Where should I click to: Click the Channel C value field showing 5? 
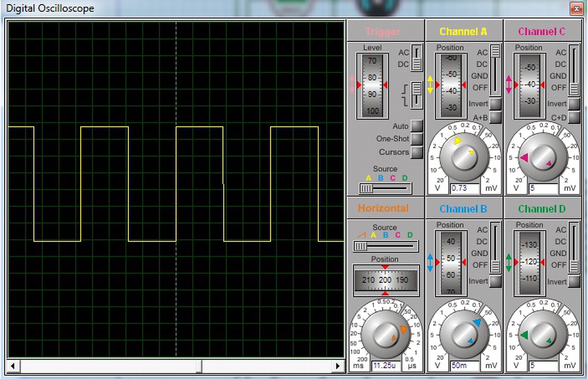click(x=544, y=188)
